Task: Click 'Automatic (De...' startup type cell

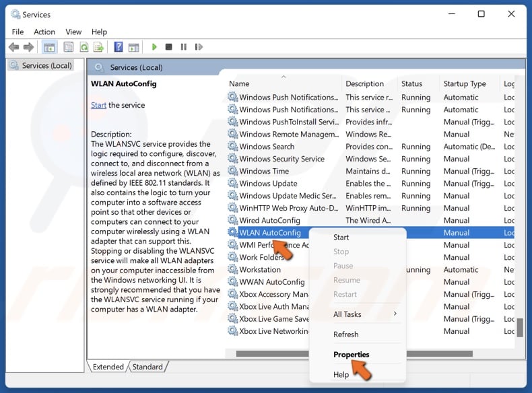Action: [469, 147]
